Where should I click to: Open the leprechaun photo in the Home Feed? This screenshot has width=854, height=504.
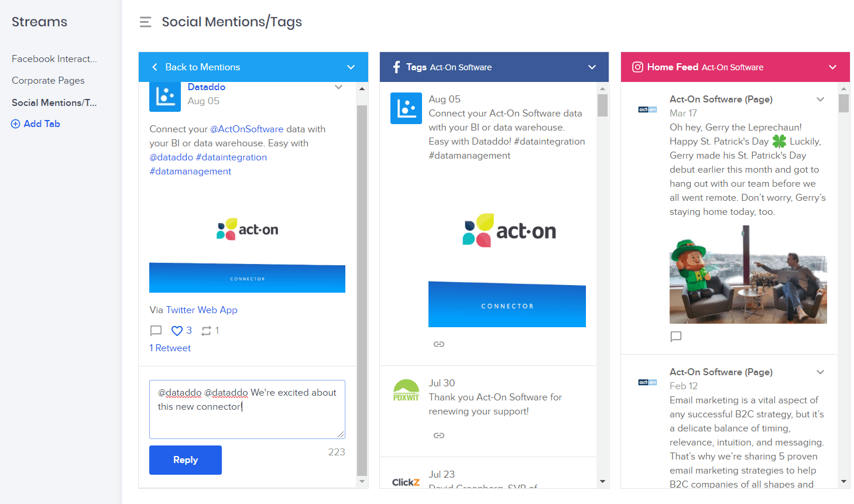tap(748, 275)
